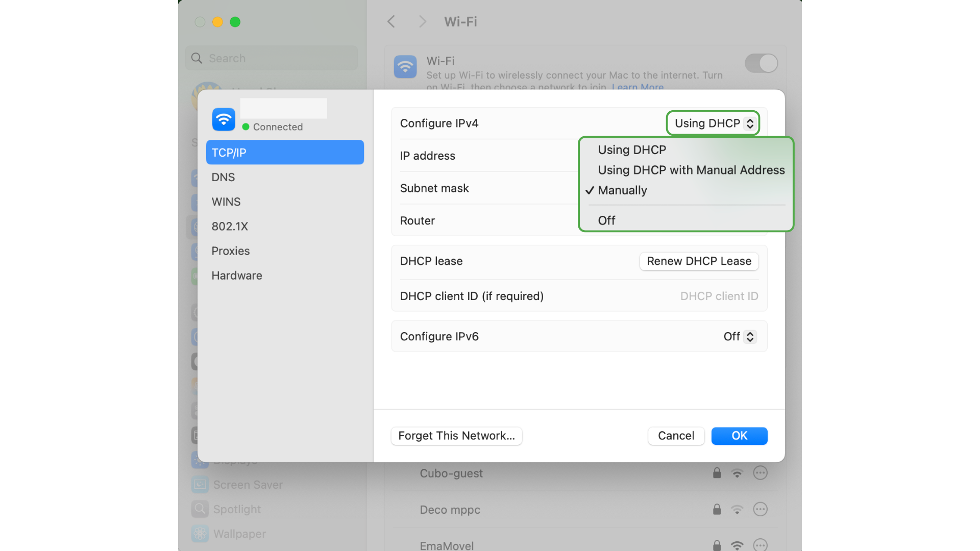The height and width of the screenshot is (551, 980).
Task: Open the Configure IPv6 dropdown
Action: coord(740,336)
